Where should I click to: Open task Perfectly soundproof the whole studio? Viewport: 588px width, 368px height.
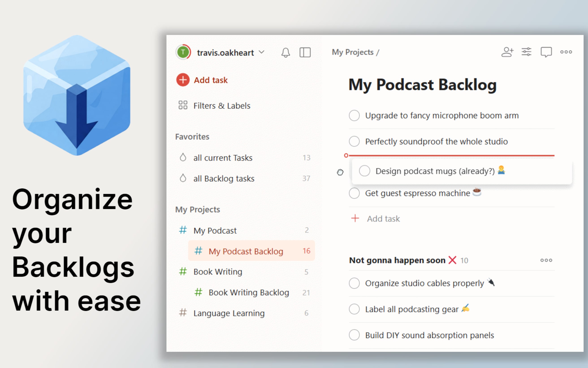pyautogui.click(x=436, y=141)
